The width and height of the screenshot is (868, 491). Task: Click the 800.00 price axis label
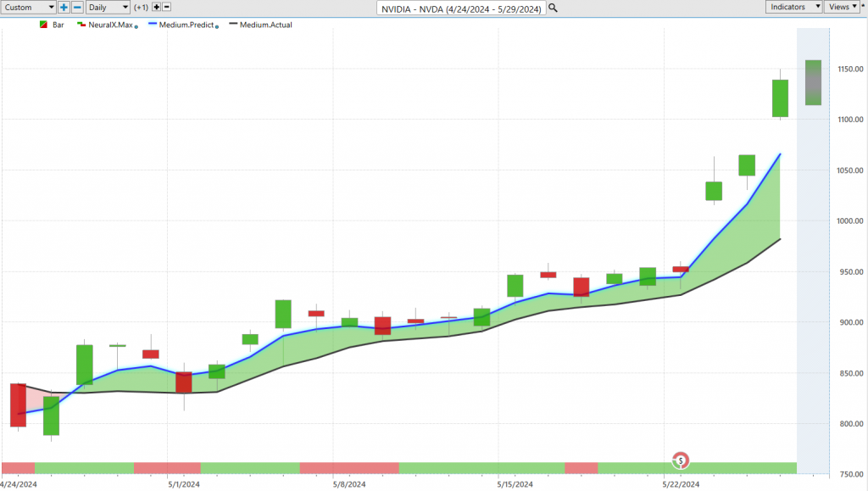point(850,423)
